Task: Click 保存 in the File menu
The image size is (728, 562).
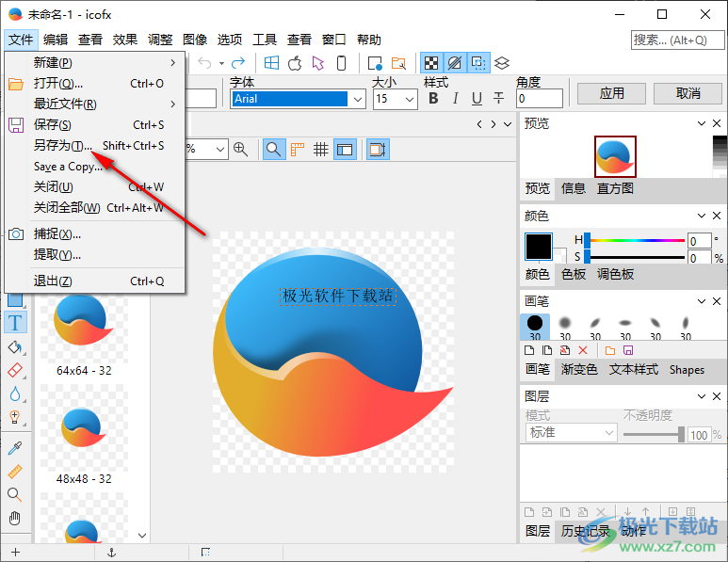Action: [x=96, y=125]
